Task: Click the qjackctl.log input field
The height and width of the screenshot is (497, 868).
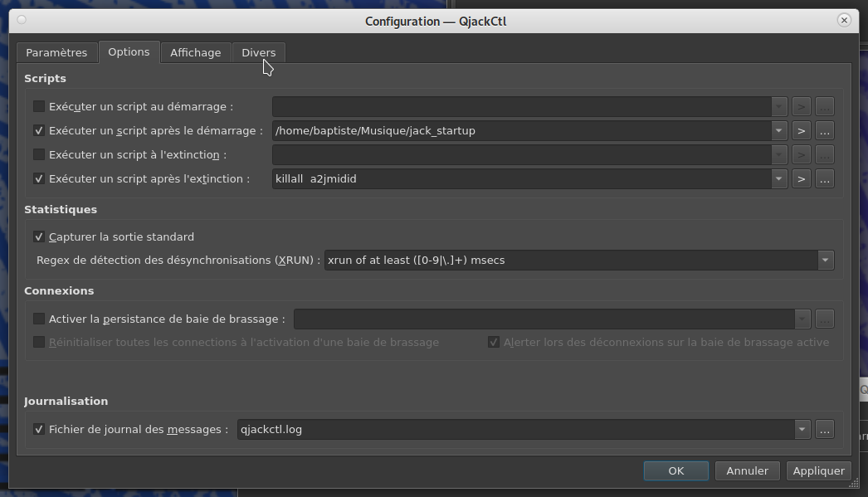Action: tap(516, 430)
